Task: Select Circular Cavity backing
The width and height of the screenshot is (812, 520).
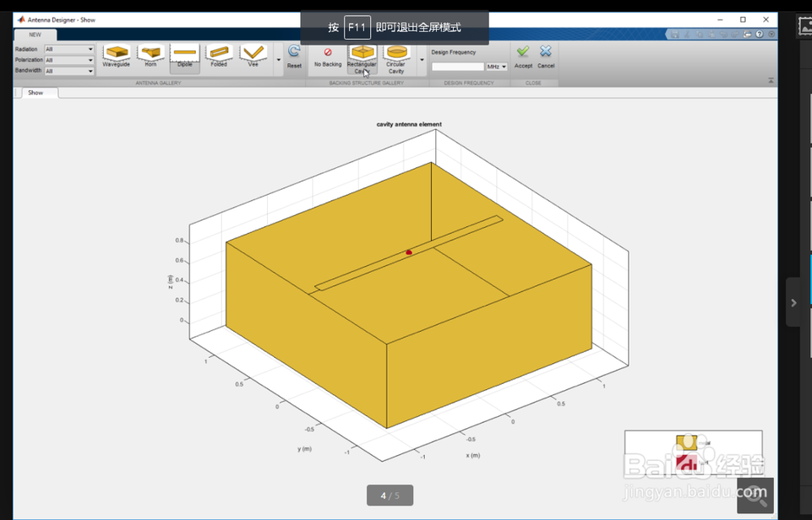Action: pos(396,58)
